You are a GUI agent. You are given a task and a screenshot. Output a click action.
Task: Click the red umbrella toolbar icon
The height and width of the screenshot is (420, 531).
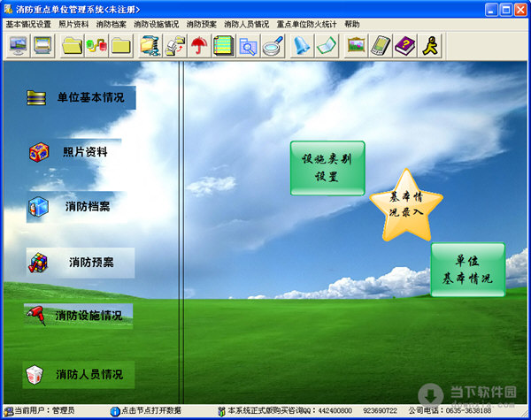[x=199, y=45]
